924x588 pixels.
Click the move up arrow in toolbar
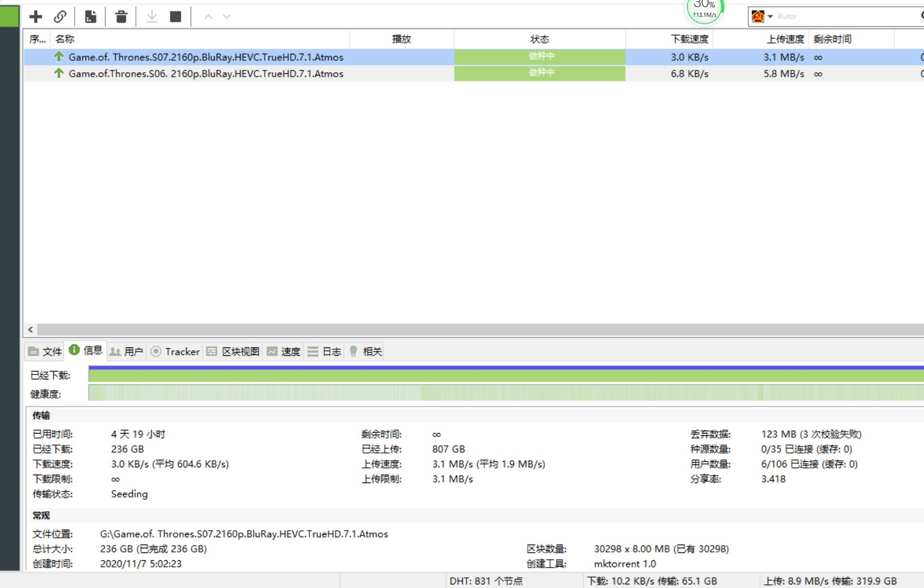pyautogui.click(x=208, y=16)
